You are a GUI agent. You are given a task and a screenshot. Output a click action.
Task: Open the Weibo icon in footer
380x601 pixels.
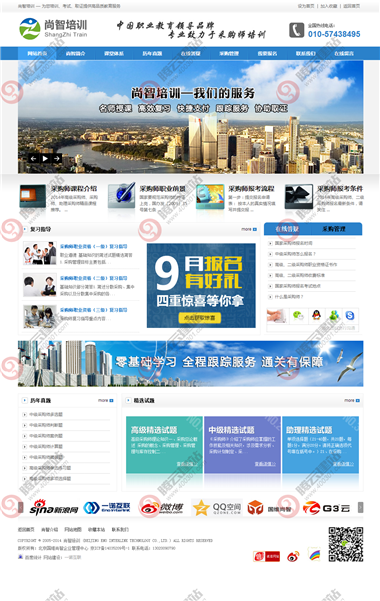(293, 556)
